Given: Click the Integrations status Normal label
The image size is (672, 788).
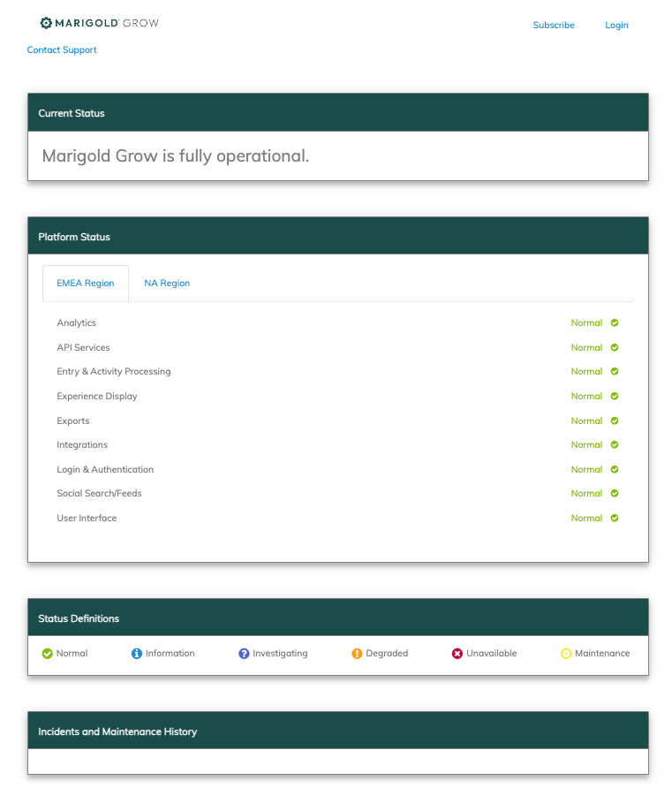Looking at the screenshot, I should coord(586,445).
